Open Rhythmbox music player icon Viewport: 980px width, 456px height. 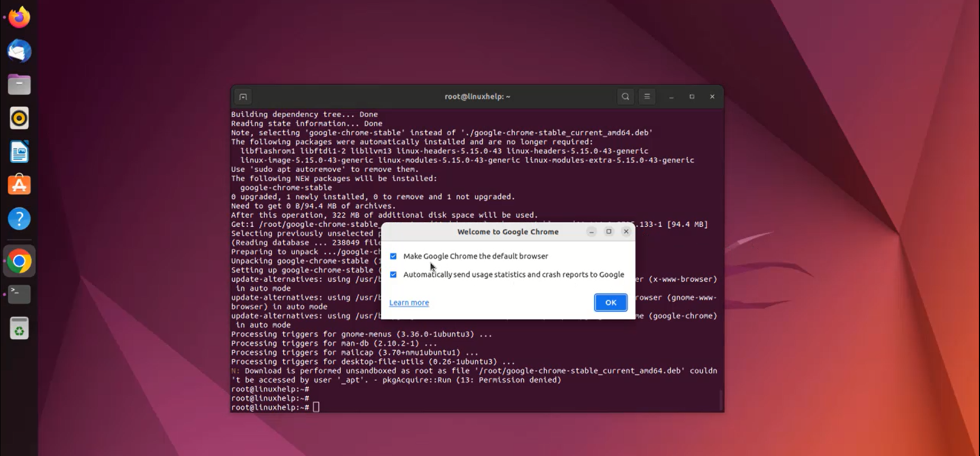(20, 118)
